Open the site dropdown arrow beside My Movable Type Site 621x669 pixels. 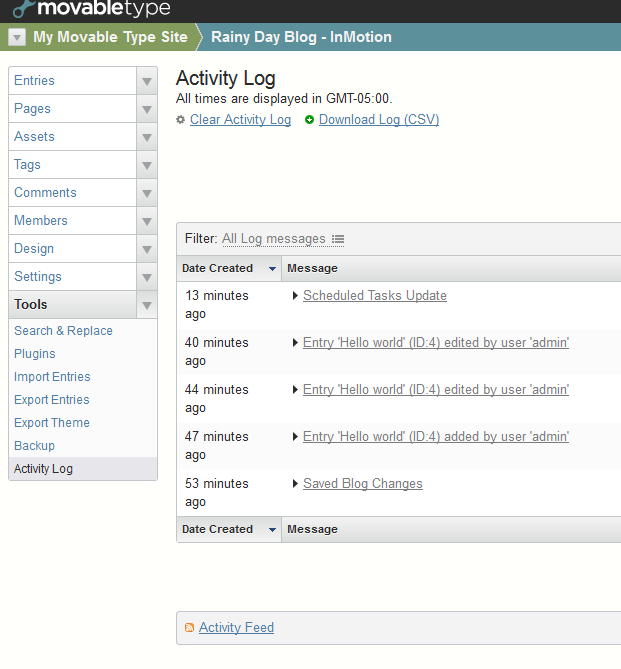[x=17, y=37]
